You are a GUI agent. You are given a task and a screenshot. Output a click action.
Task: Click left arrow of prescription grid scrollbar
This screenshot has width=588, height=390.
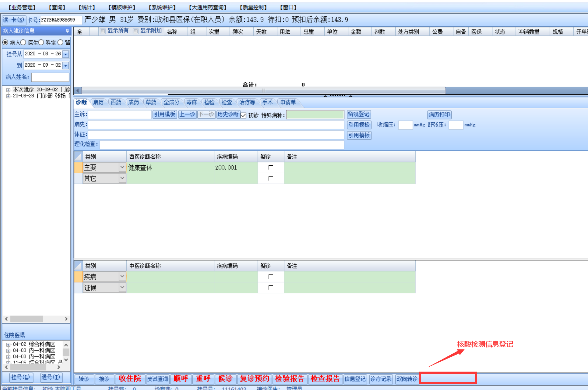(x=77, y=91)
